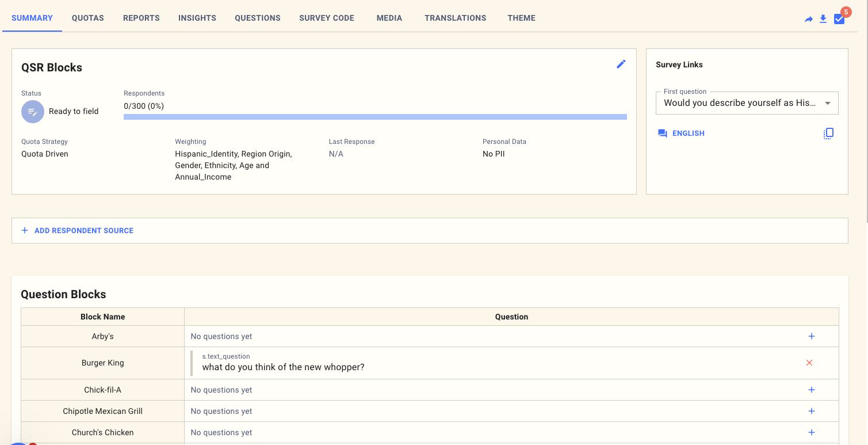Open the Insights tab
This screenshot has height=445, width=868.
(197, 18)
